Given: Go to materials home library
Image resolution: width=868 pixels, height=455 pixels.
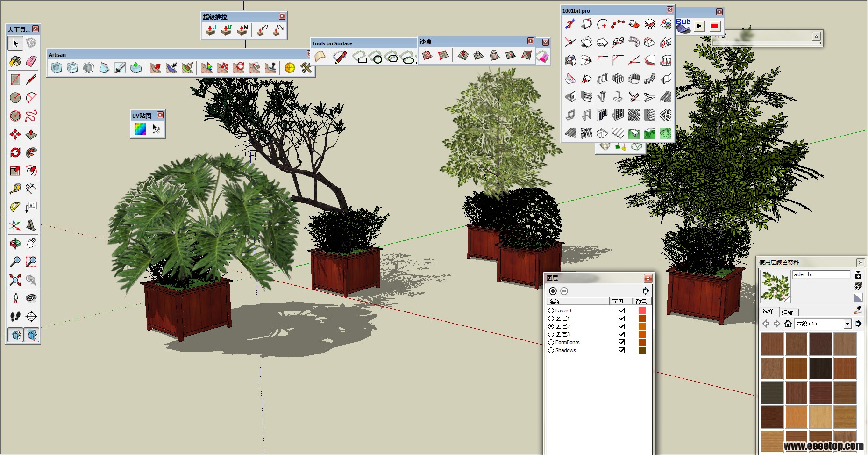Looking at the screenshot, I should click(788, 324).
